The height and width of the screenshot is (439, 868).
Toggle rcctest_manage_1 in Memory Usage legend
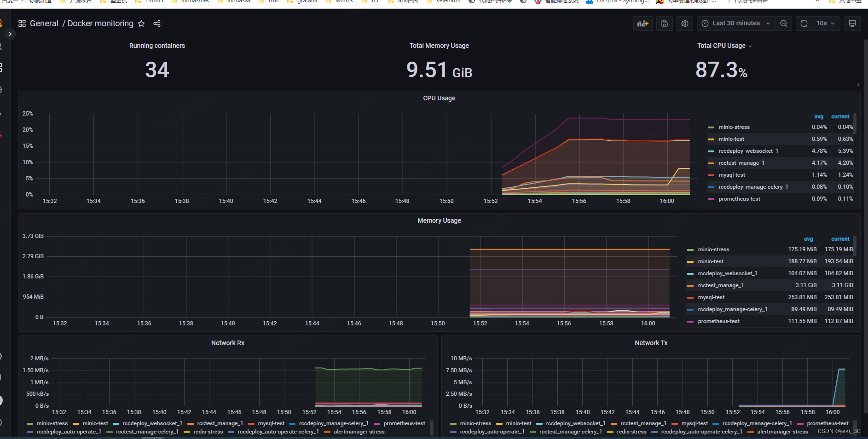coord(721,285)
